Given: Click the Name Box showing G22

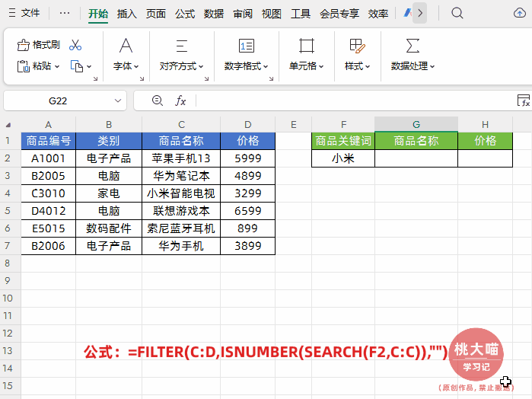Looking at the screenshot, I should [58, 101].
